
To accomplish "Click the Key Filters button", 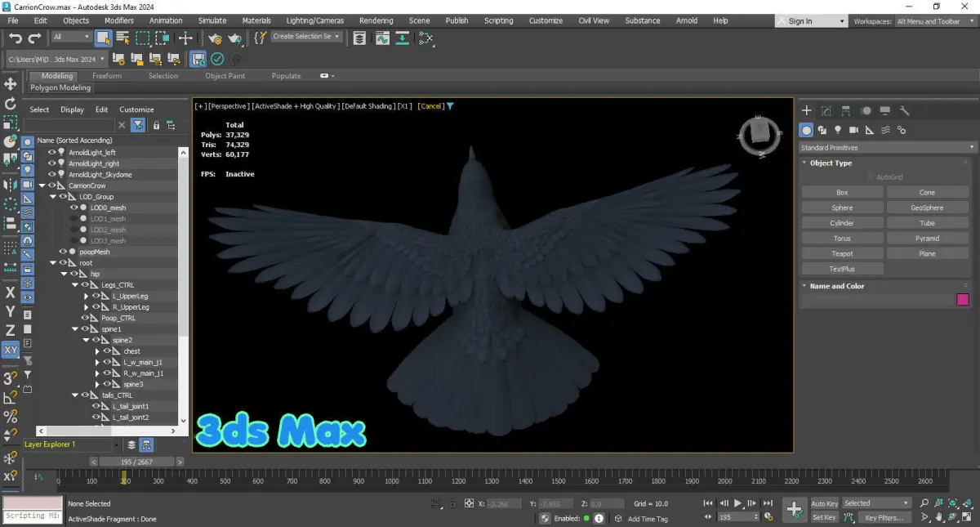I will (884, 517).
